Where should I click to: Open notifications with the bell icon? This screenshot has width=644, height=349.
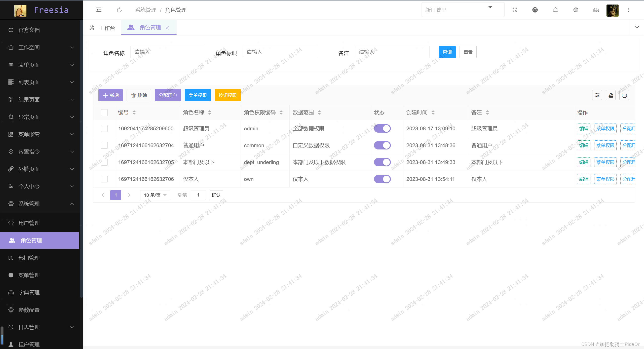point(555,10)
